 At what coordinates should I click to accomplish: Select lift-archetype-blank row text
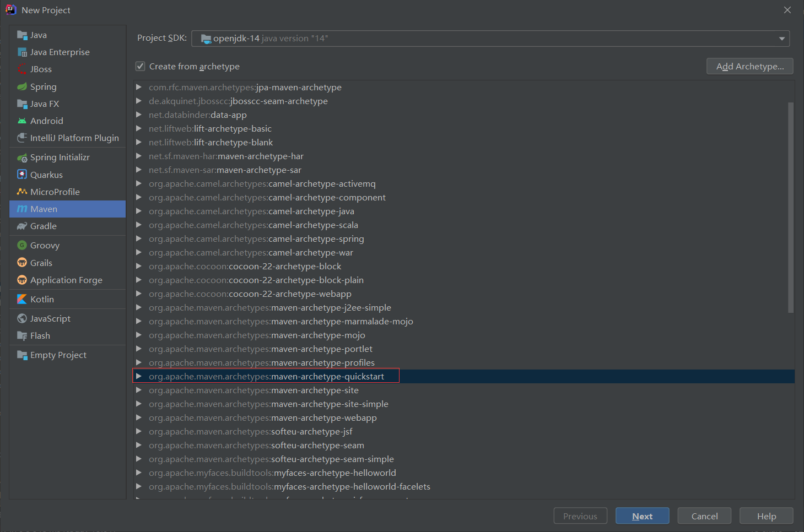click(211, 142)
